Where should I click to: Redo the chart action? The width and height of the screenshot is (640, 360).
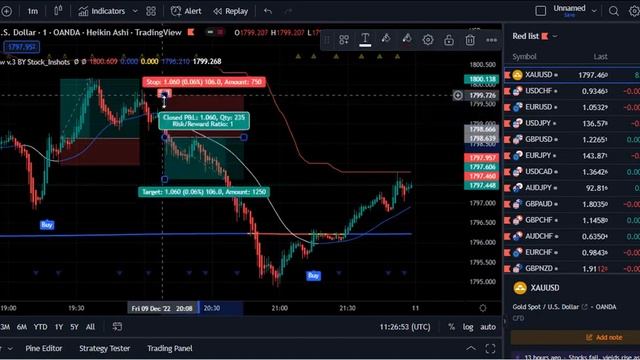(288, 11)
